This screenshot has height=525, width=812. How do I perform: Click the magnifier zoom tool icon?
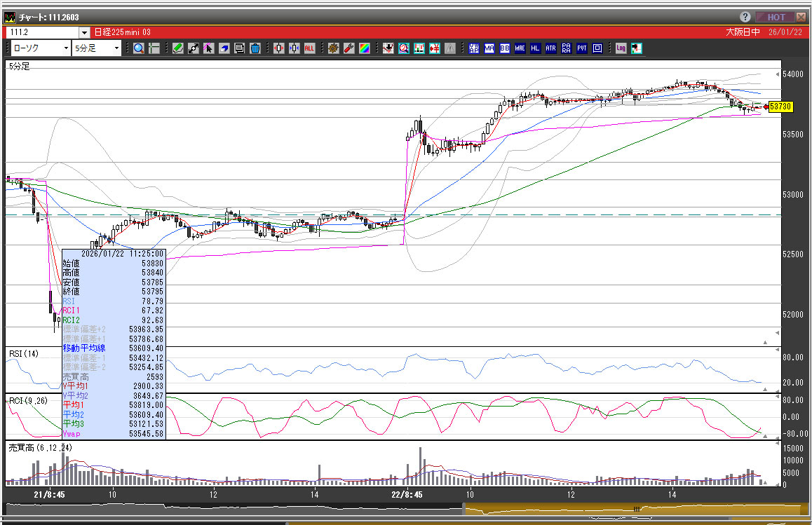(x=139, y=48)
